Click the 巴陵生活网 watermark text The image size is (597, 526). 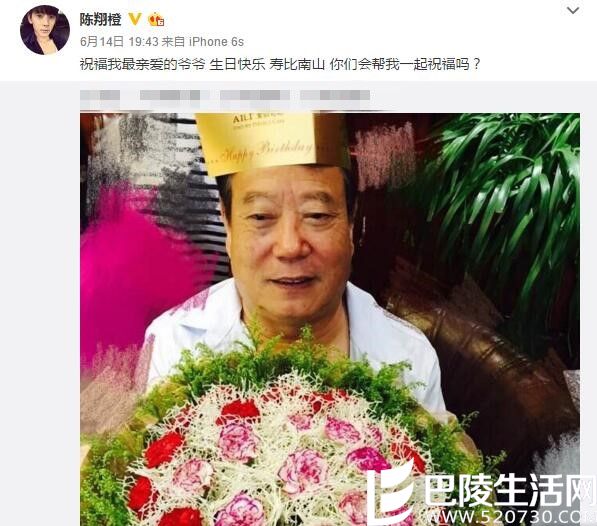[x=510, y=493]
